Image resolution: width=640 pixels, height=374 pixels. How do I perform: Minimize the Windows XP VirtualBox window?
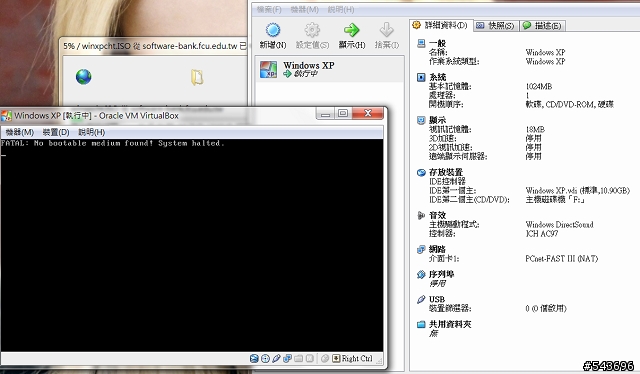325,113
